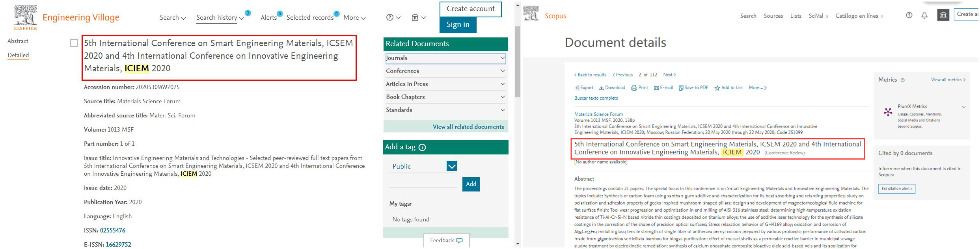Export the Scopus document

pos(584,88)
